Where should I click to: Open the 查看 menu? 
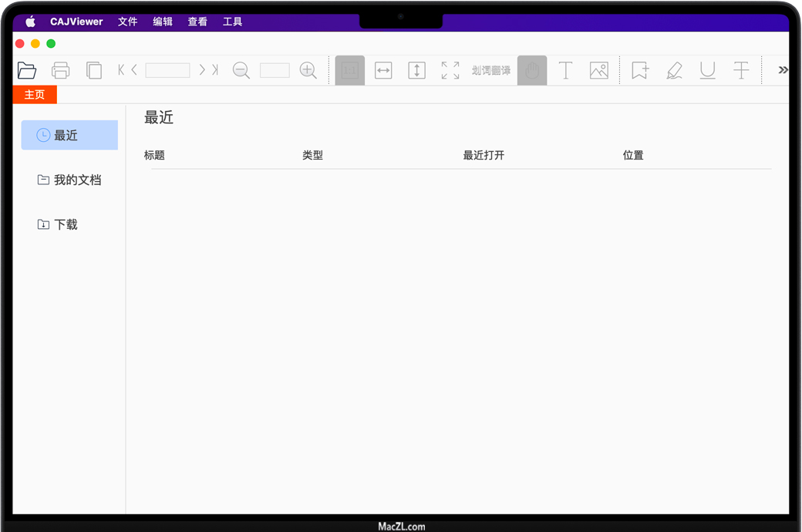(197, 22)
